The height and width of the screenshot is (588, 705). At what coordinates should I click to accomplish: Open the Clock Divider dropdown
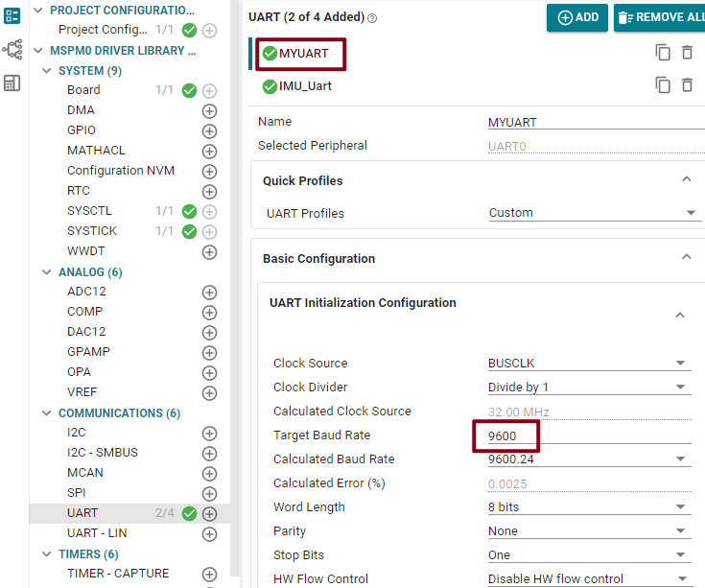pyautogui.click(x=590, y=388)
